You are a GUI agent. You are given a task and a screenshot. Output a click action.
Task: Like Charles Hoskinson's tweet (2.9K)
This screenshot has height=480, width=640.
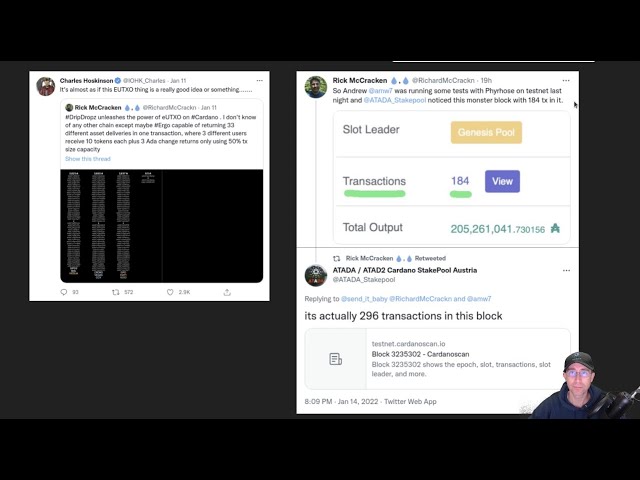coord(170,292)
